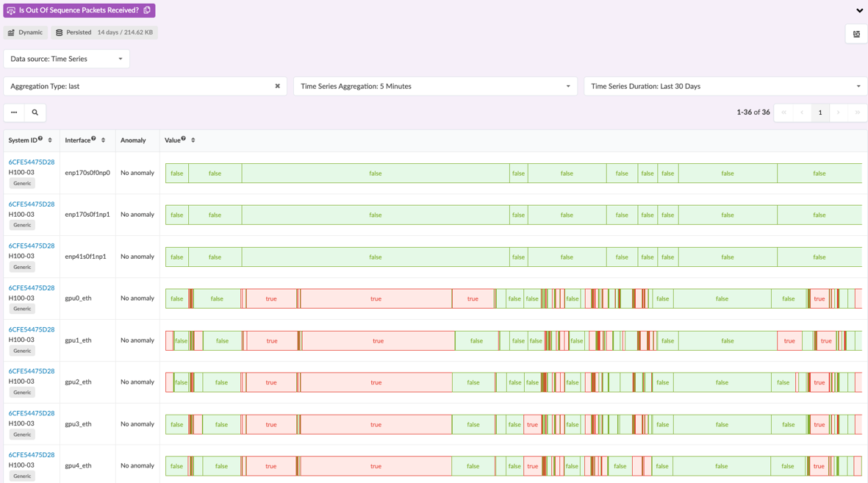The height and width of the screenshot is (483, 868).
Task: Open the search icon above the table
Action: 35,112
